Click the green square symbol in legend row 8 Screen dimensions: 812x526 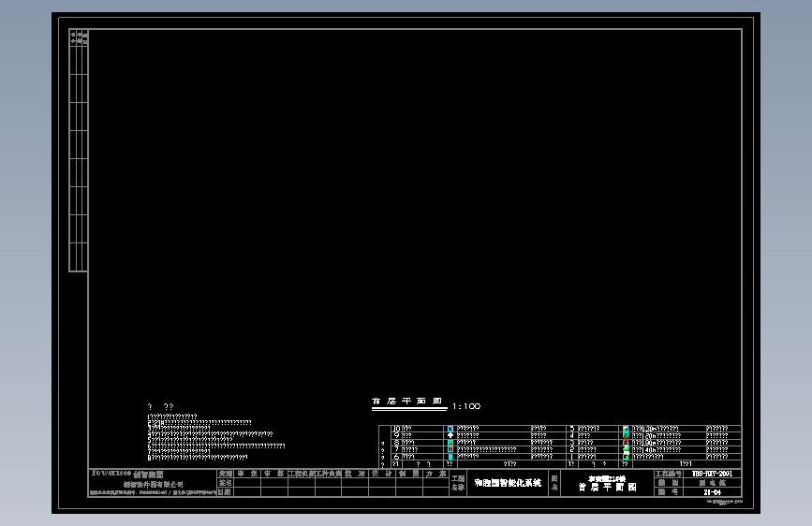[450, 443]
